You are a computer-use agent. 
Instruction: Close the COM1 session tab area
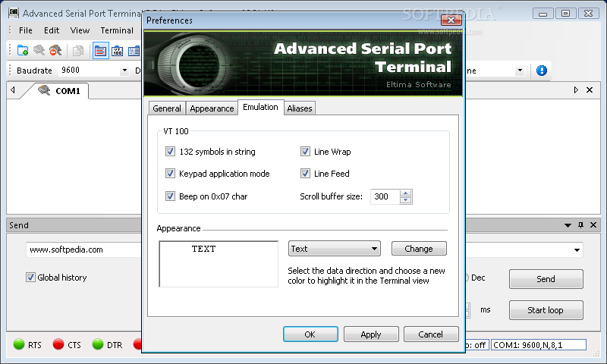coord(590,89)
